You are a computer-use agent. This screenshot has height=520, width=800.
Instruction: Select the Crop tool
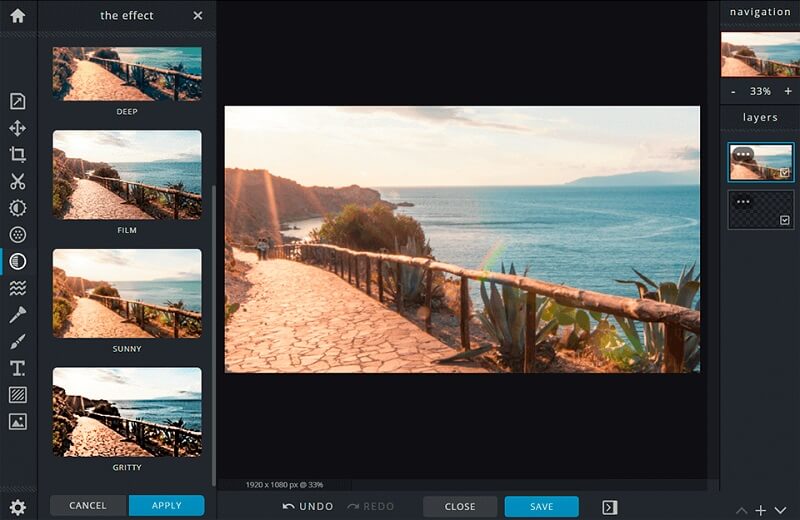pos(17,155)
